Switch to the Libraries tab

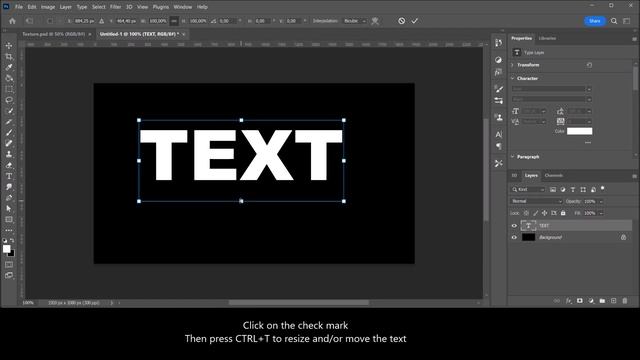pos(547,38)
